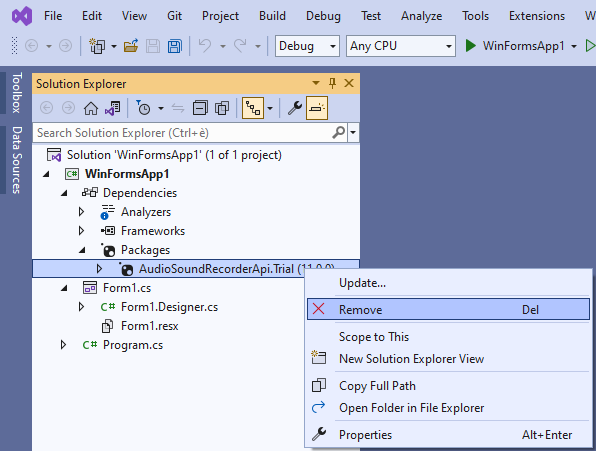This screenshot has width=596, height=451.
Task: Click the Save All toolbar icon
Action: (175, 46)
